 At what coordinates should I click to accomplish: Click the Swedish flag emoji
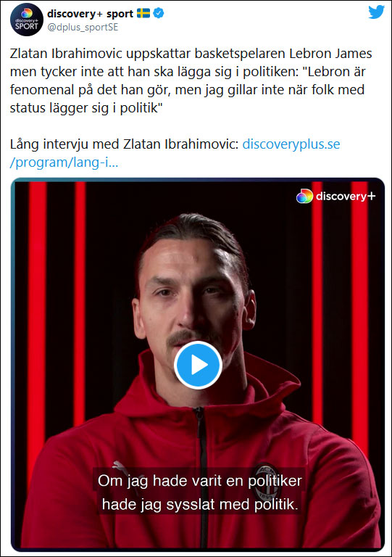point(143,14)
